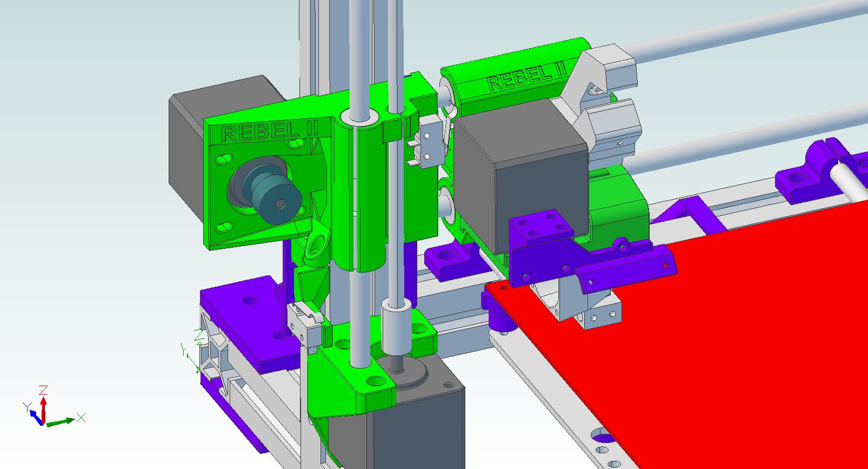Screen dimensions: 868x469
Task: Select the aluminum extrusion profile end face
Action: click(216, 352)
